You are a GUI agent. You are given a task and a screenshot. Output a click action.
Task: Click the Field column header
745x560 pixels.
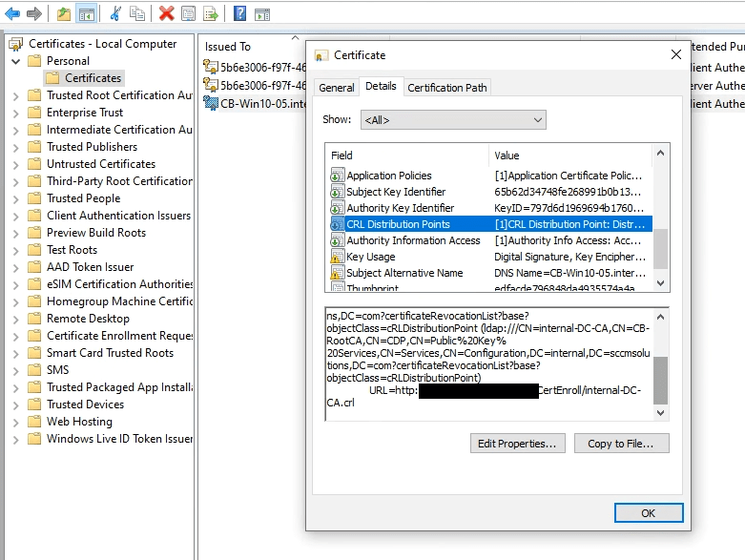coord(407,156)
